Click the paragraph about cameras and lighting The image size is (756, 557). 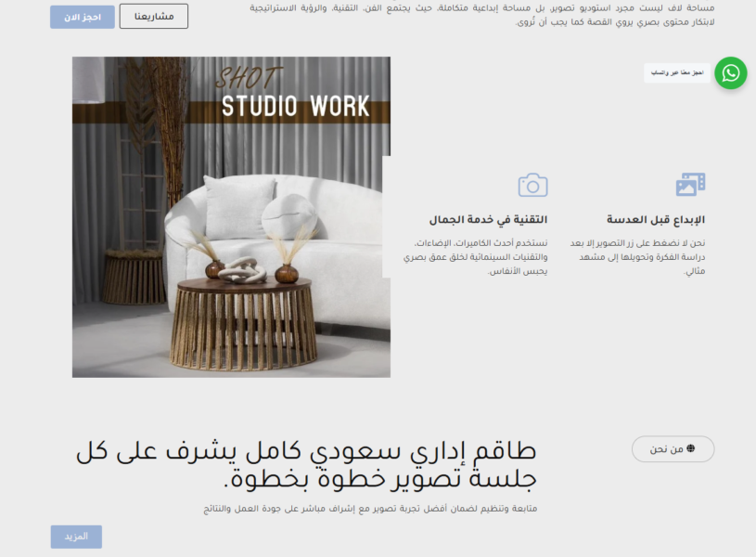tap(479, 256)
